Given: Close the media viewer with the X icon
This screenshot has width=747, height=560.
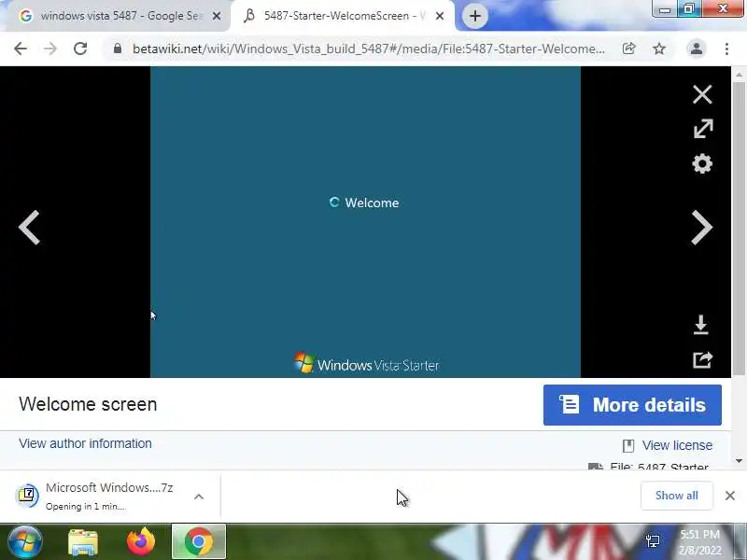Looking at the screenshot, I should tap(702, 94).
